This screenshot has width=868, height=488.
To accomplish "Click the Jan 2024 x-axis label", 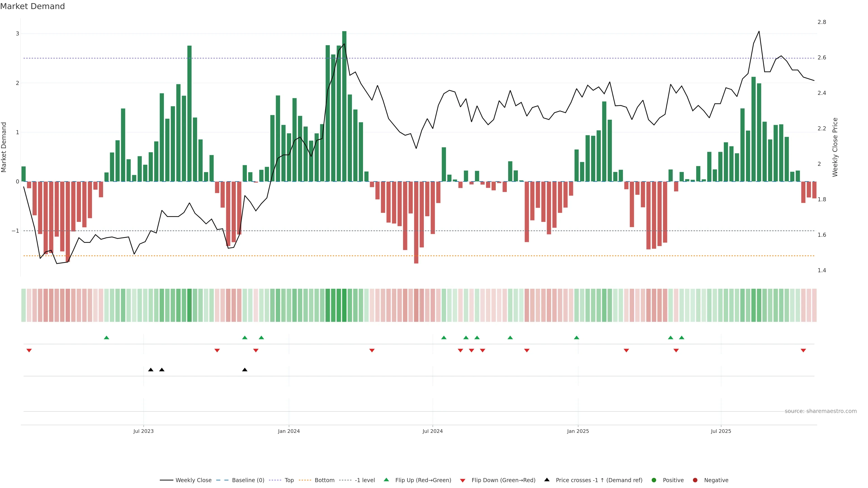I will click(289, 431).
